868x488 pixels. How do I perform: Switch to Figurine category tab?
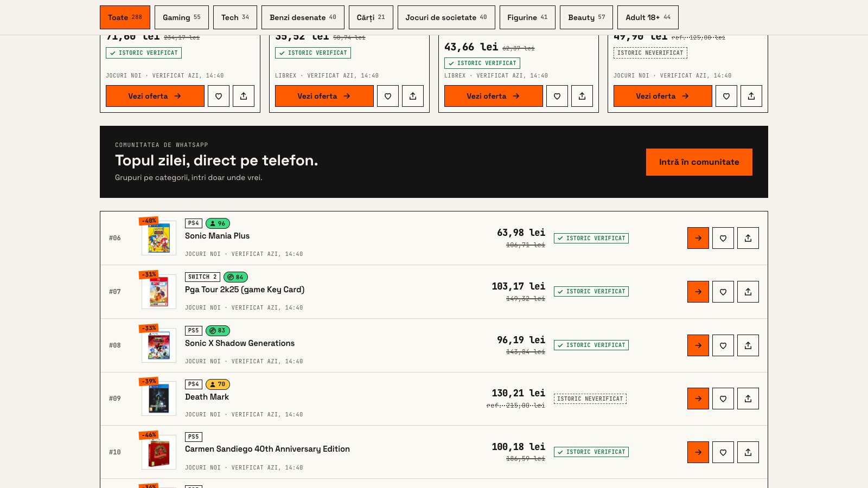click(527, 17)
